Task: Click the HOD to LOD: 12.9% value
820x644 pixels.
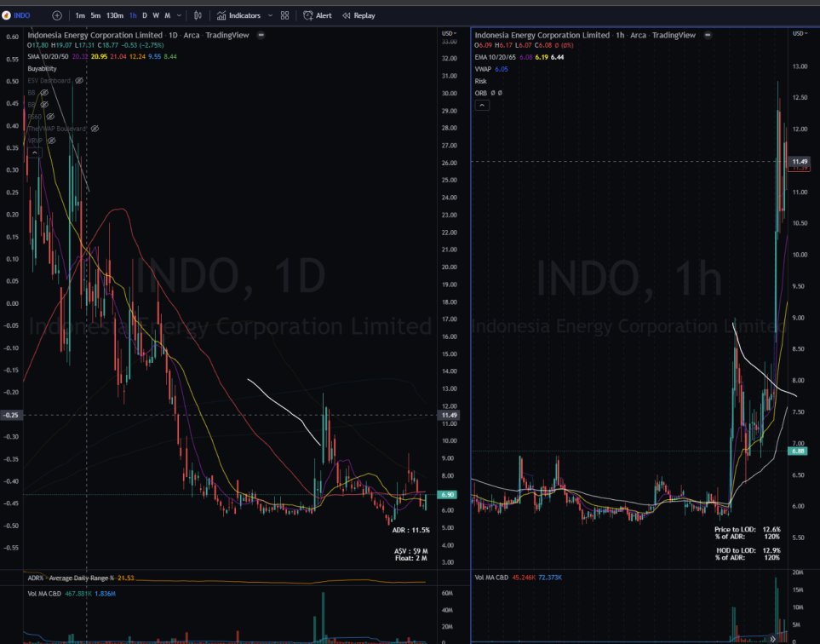Action: [x=771, y=550]
